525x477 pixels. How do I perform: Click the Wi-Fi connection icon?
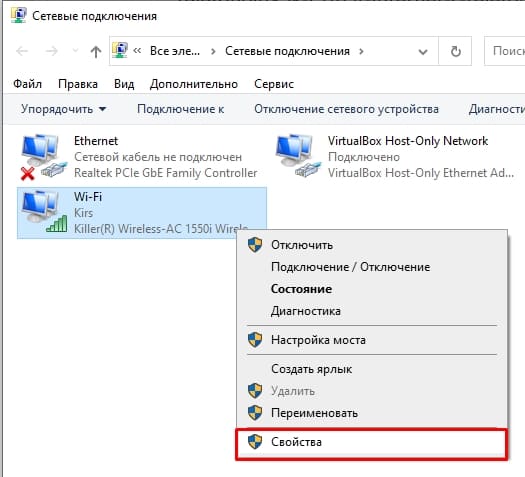click(44, 212)
